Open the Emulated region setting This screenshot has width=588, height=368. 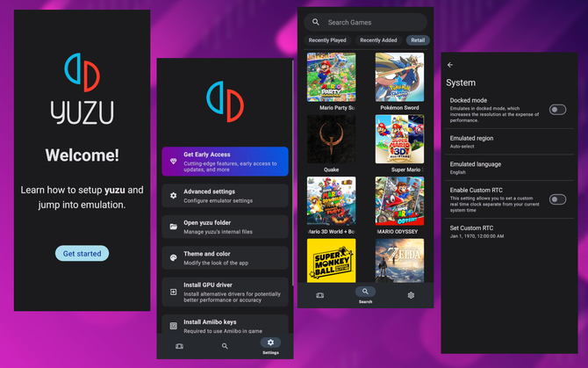(x=509, y=141)
